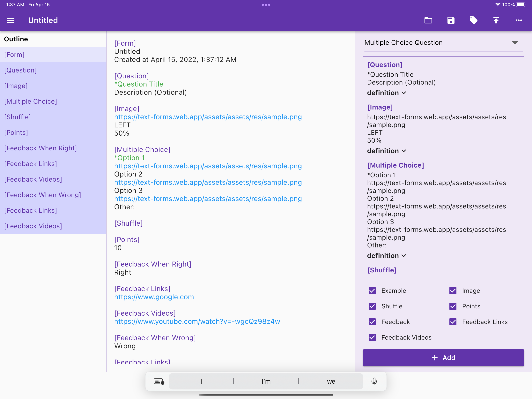532x399 pixels.
Task: Select [Feedback Links] outline item above Feedback When Wrong
Action: (x=53, y=164)
